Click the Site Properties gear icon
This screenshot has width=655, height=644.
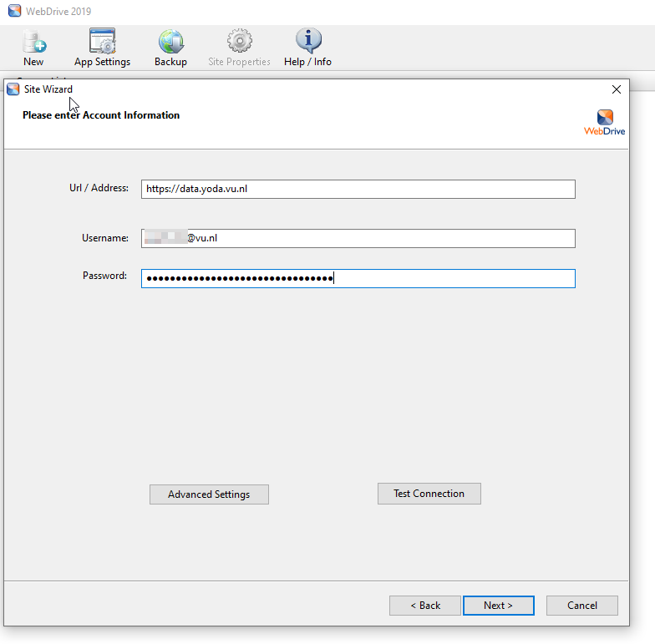click(239, 42)
